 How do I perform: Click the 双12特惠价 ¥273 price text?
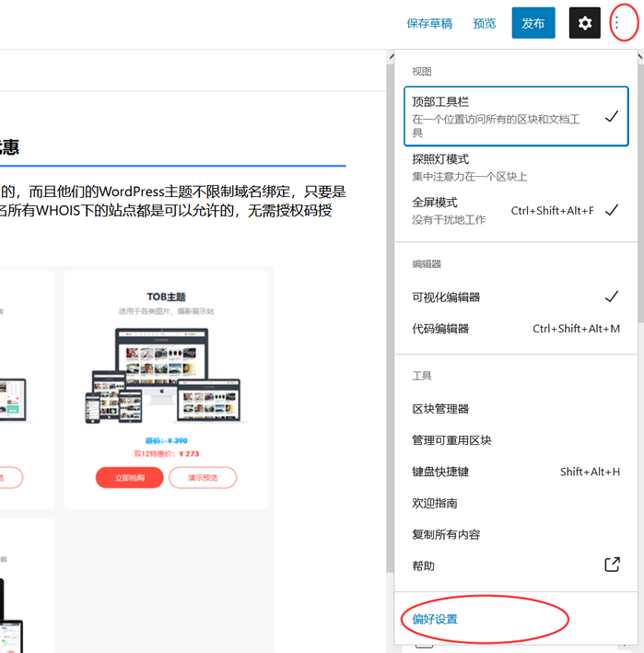(166, 453)
